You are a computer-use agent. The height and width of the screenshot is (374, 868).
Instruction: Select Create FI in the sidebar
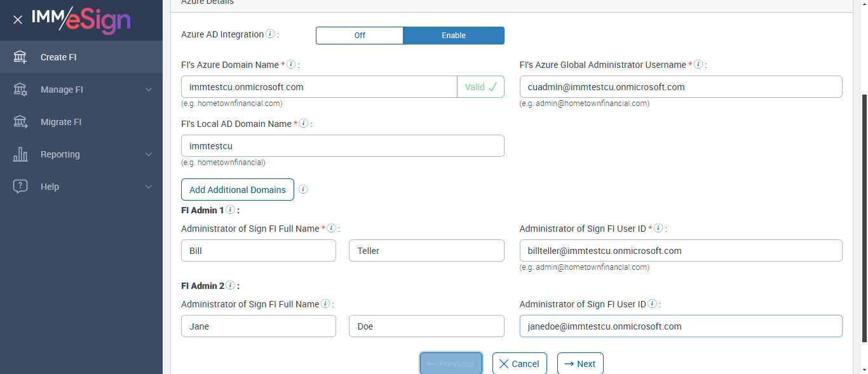point(58,57)
